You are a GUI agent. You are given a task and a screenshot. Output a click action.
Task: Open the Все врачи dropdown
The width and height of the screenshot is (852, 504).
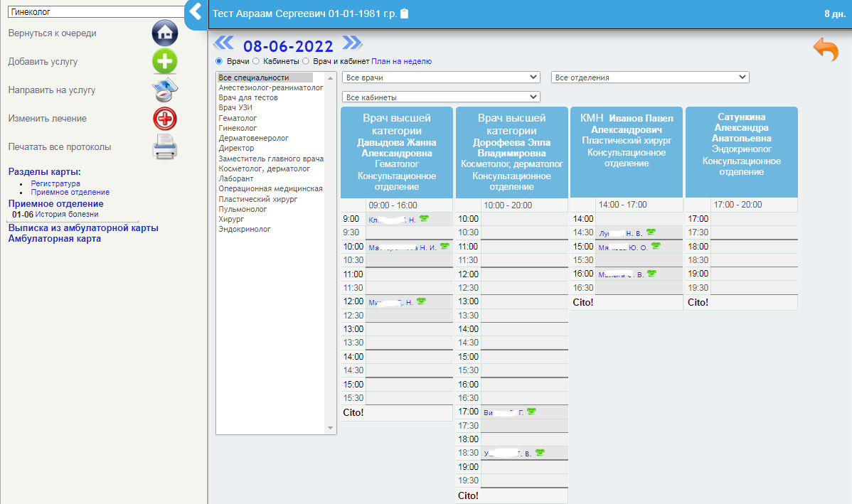pos(441,77)
